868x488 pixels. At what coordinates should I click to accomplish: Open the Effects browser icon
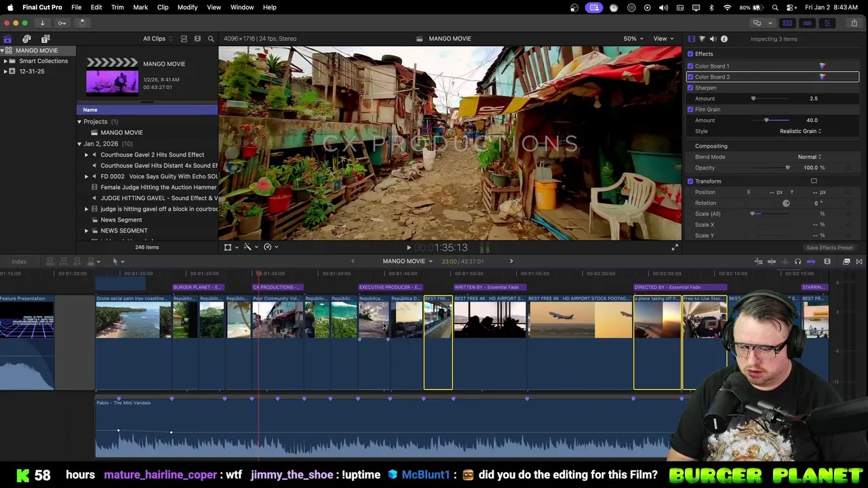point(846,262)
